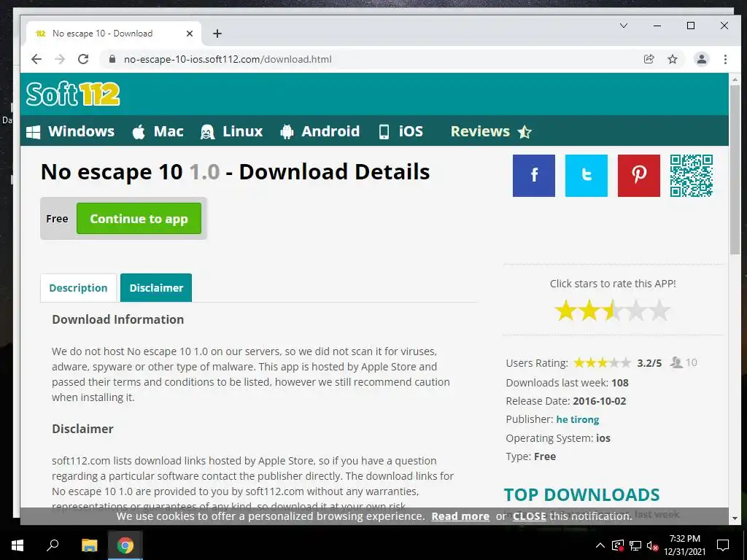Rate the app two stars
This screenshot has width=747, height=560.
coord(589,311)
